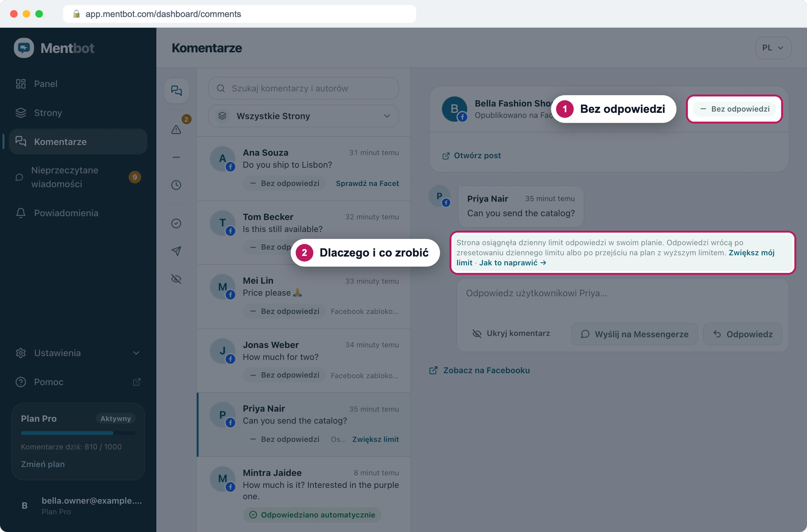This screenshot has height=532, width=807.
Task: Open Powiadomienia in sidebar
Action: click(x=78, y=213)
